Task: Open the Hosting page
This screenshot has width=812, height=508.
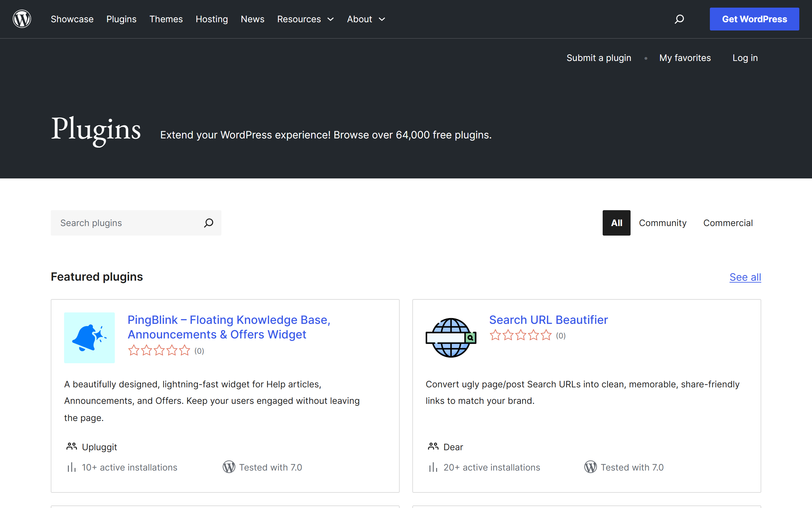Action: [x=212, y=19]
